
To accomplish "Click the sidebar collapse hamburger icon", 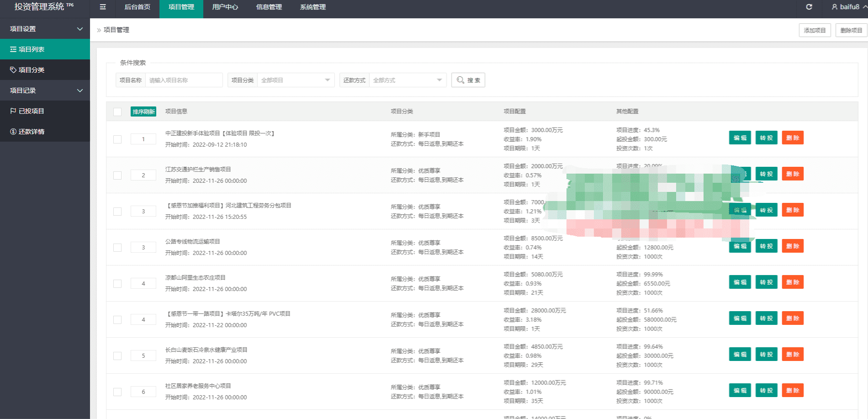I will click(x=103, y=7).
